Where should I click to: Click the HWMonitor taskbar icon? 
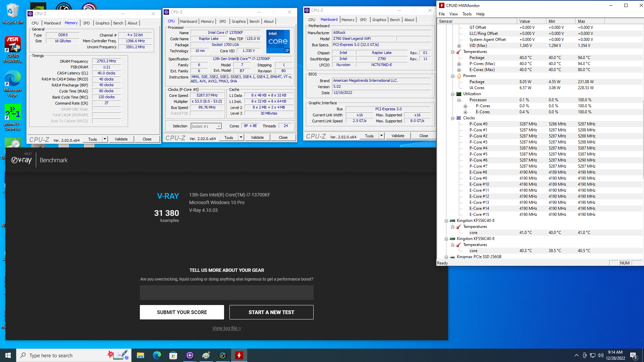point(239,355)
